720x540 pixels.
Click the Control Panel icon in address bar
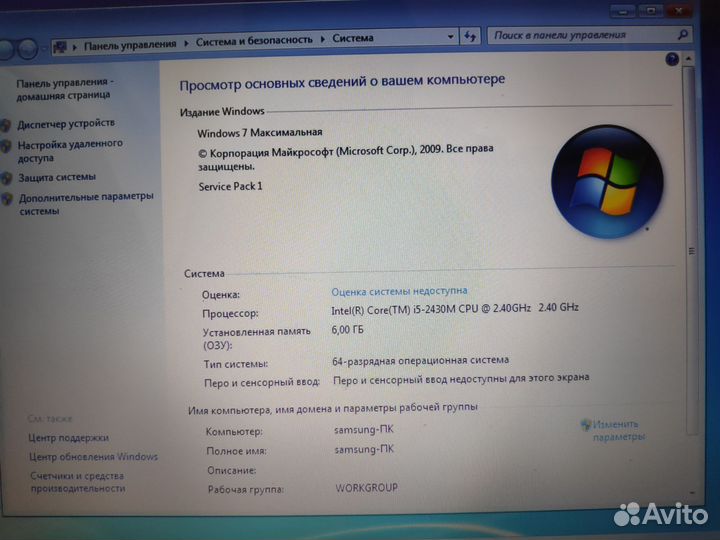60,46
